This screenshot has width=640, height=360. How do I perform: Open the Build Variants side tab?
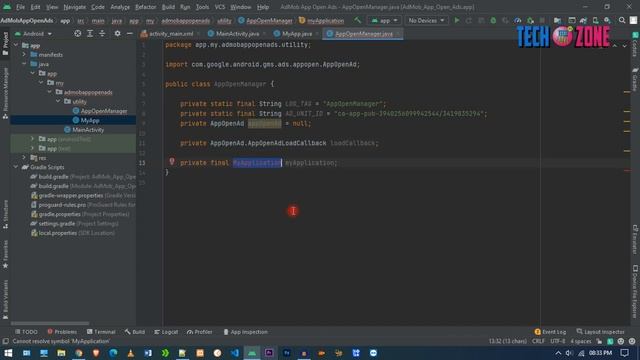pyautogui.click(x=5, y=299)
